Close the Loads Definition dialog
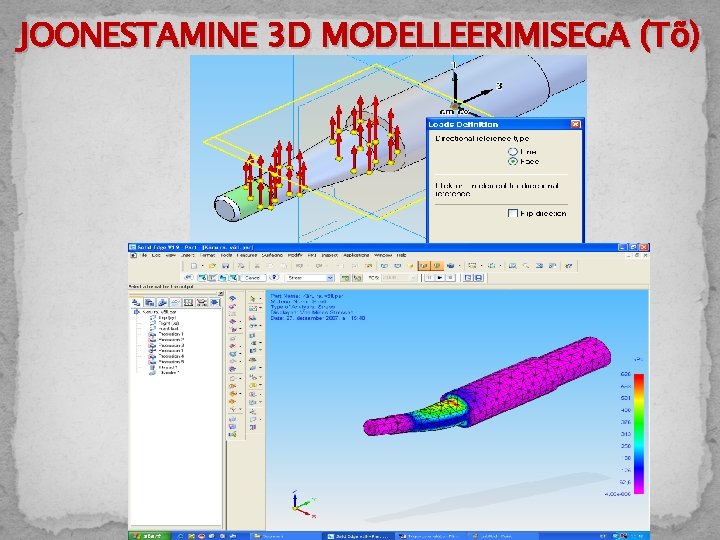720x540 pixels. (x=575, y=124)
